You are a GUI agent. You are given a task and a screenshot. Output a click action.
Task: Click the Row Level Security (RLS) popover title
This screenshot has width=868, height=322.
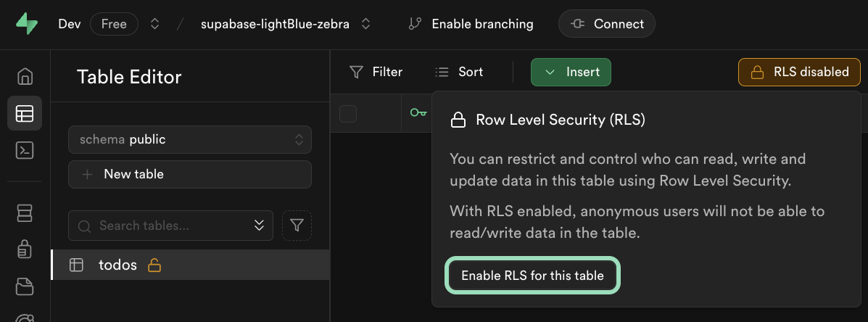561,120
